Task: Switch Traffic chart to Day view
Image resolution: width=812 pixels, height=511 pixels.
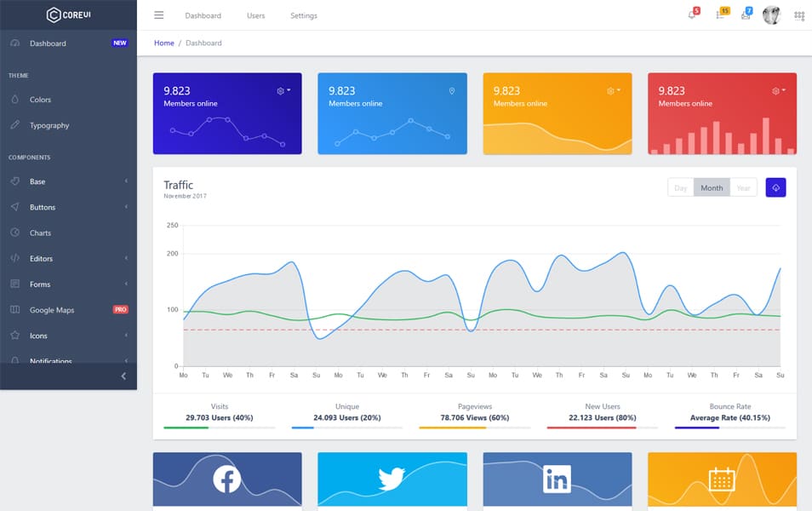Action: point(681,187)
